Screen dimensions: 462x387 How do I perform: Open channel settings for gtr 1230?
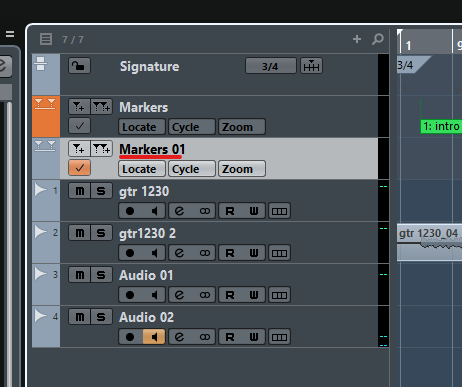coord(179,211)
